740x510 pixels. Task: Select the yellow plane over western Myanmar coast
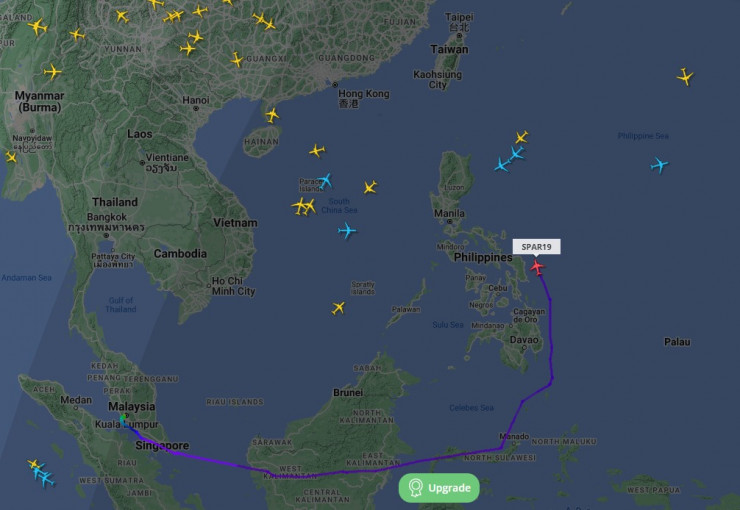pyautogui.click(x=10, y=157)
